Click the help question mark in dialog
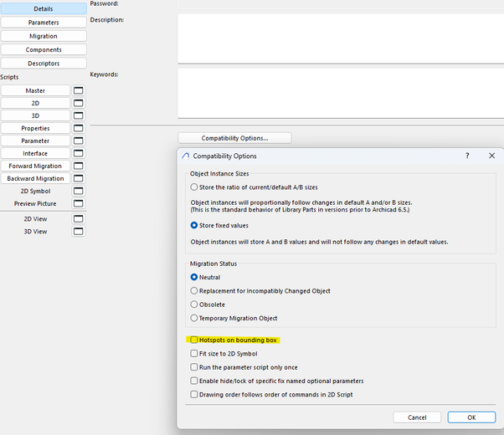This screenshot has width=504, height=435. 467,156
